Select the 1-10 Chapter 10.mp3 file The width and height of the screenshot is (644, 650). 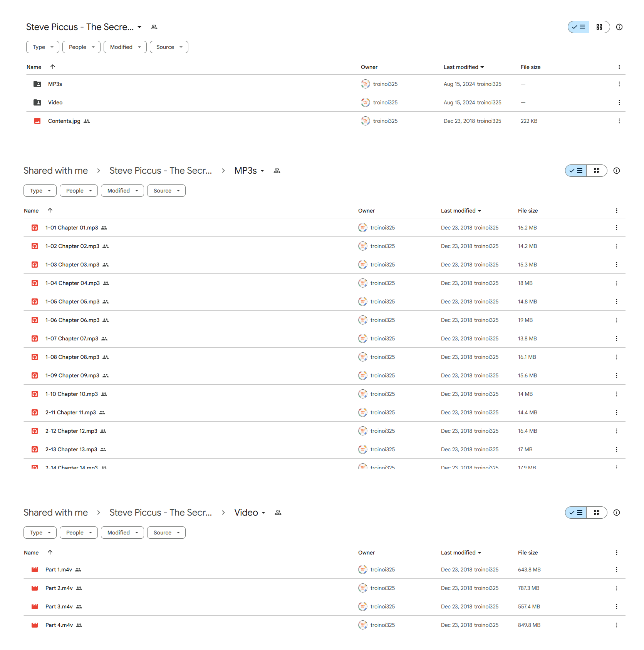[324, 394]
